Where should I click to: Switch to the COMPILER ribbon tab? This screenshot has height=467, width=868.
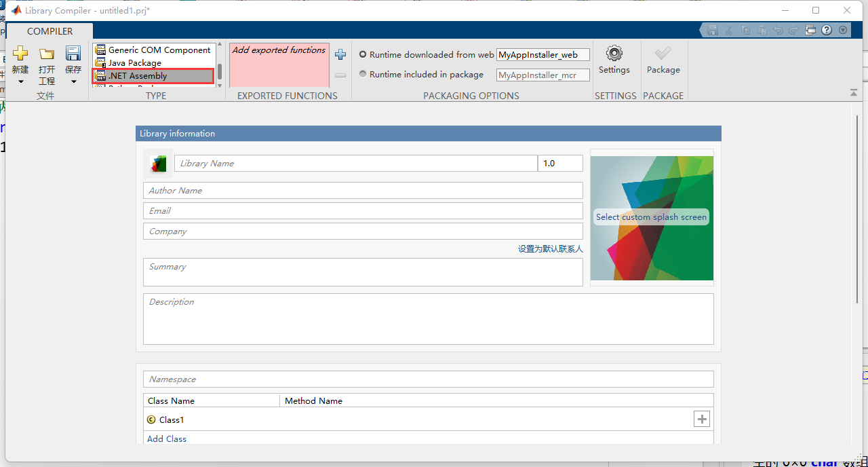(50, 31)
